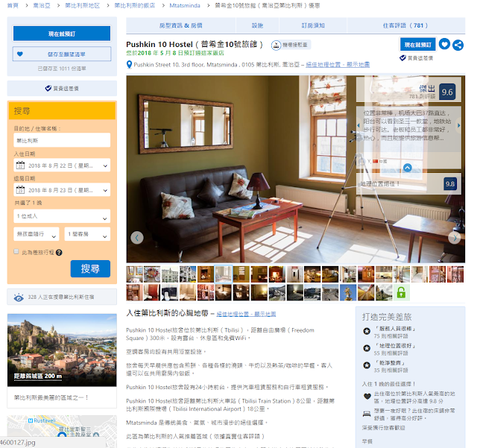Click star icon beside cleanliness review highlight
477x448 pixels.
pos(367,365)
